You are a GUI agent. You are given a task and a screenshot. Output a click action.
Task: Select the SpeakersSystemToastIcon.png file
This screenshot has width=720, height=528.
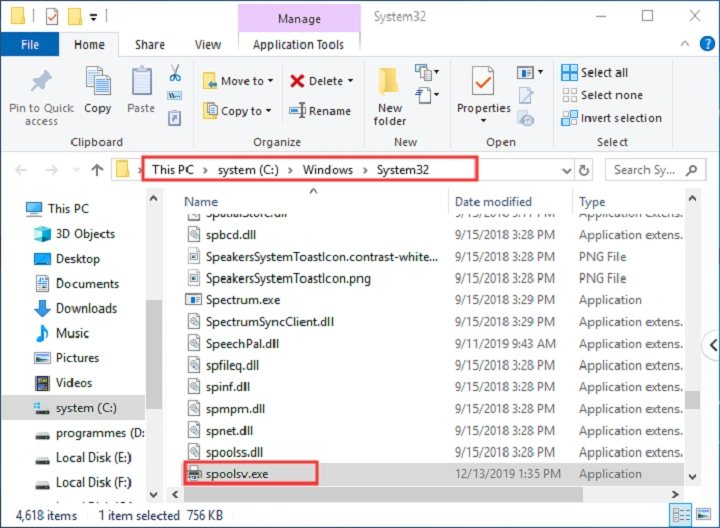pos(288,278)
